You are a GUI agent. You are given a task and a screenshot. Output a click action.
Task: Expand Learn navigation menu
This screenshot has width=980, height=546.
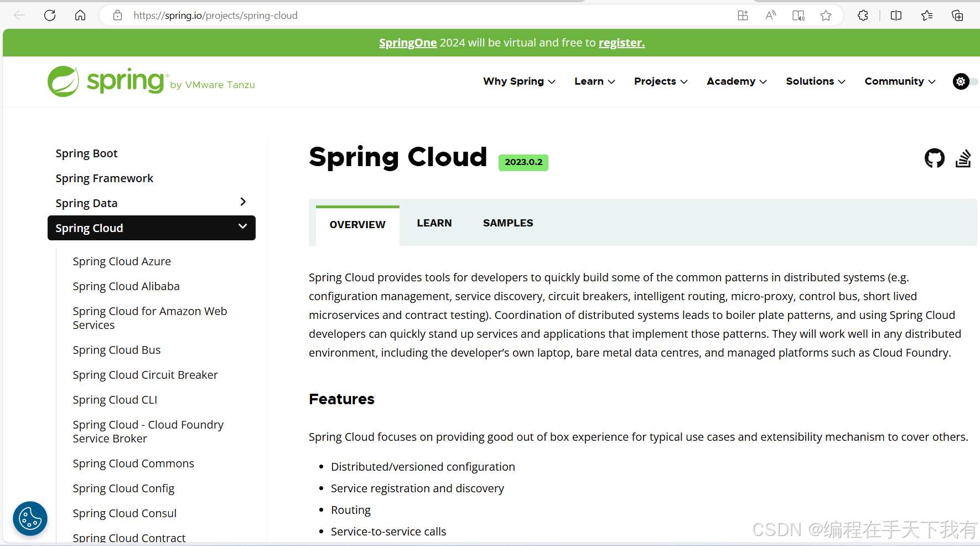(595, 81)
